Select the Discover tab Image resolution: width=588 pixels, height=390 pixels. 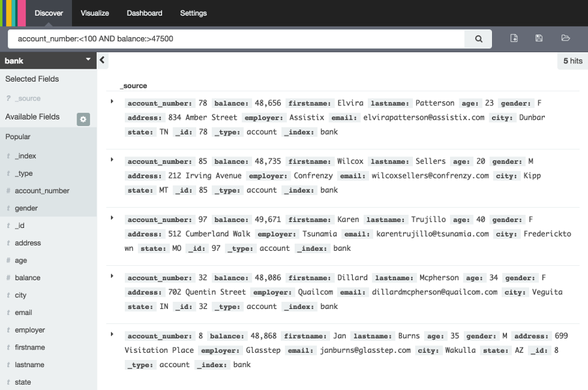tap(49, 12)
